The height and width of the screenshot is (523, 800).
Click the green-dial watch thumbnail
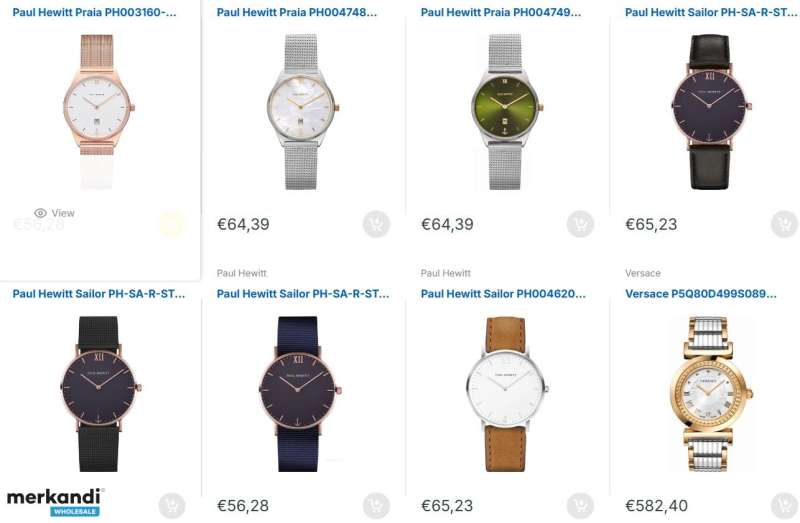point(505,112)
